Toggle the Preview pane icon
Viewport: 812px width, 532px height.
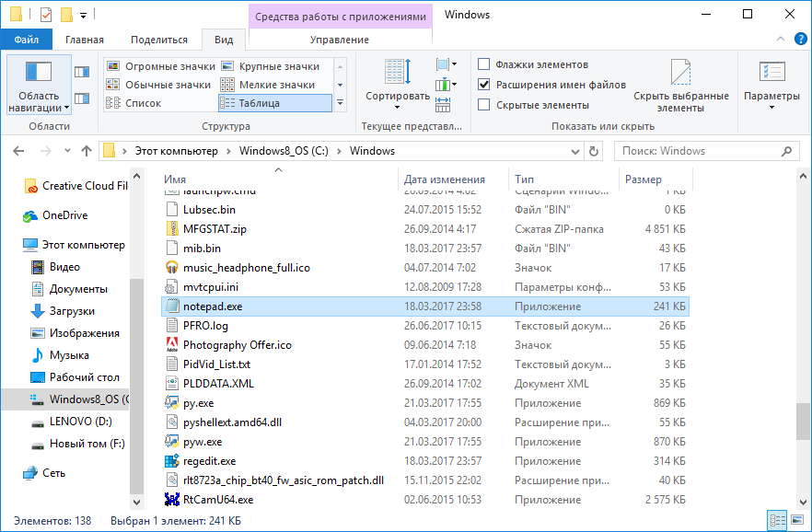[82, 72]
